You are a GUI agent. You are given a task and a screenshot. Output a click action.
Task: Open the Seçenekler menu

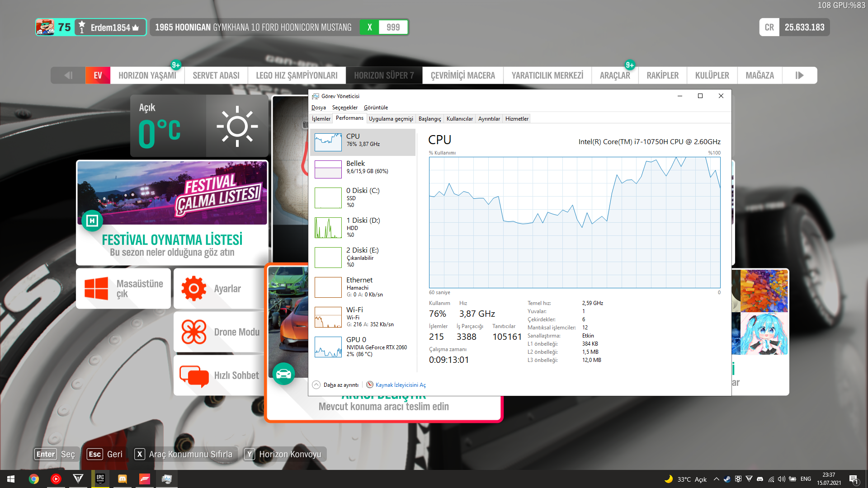(x=344, y=108)
